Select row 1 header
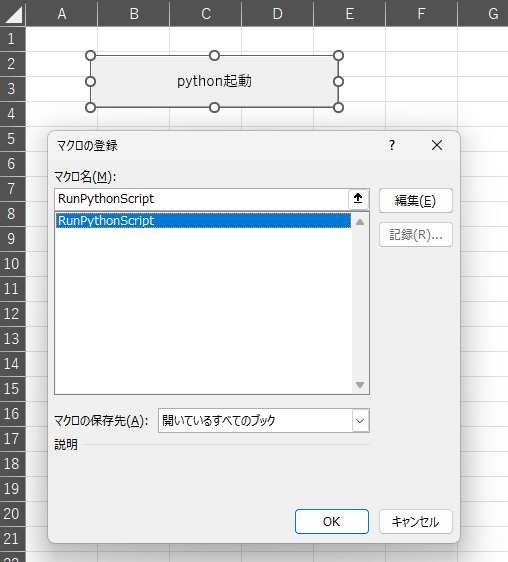This screenshot has height=562, width=508. tap(13, 39)
